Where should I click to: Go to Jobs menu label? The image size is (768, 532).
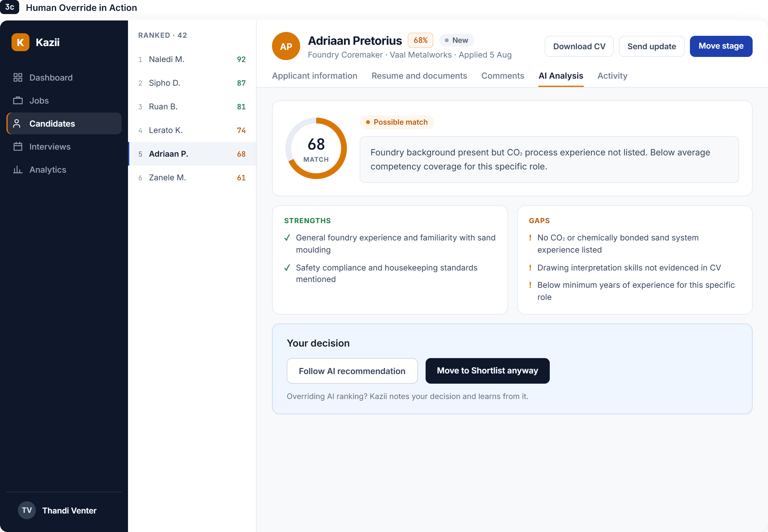[39, 100]
